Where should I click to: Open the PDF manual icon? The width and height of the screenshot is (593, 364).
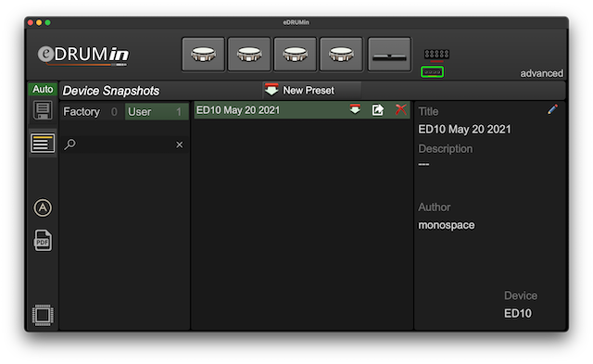click(43, 241)
